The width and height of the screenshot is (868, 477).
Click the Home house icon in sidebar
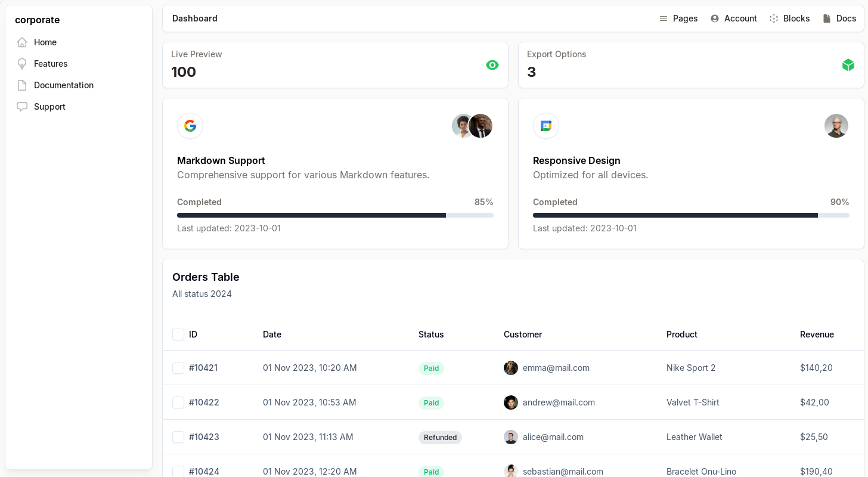(x=22, y=42)
